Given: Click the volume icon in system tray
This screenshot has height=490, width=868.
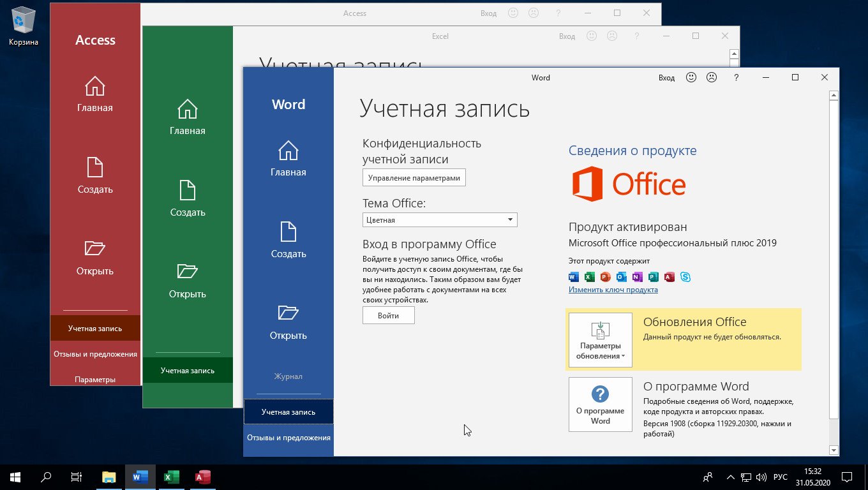Looking at the screenshot, I should coord(761,477).
